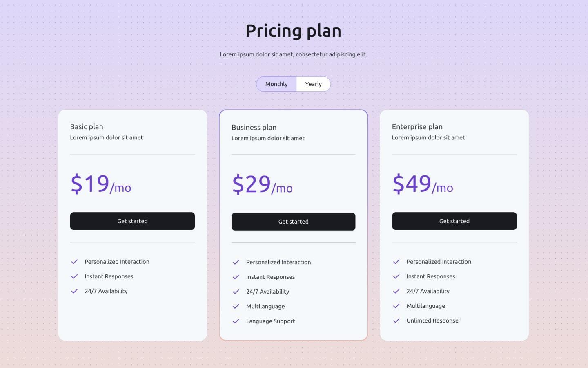Click the checkmark beside Personalized Interaction in Basic plan
Image resolution: width=588 pixels, height=368 pixels.
point(75,262)
